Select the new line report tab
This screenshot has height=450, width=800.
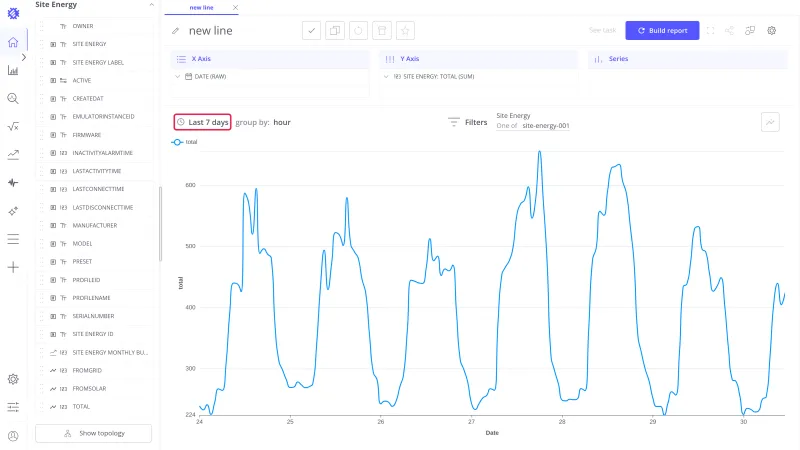click(x=202, y=8)
